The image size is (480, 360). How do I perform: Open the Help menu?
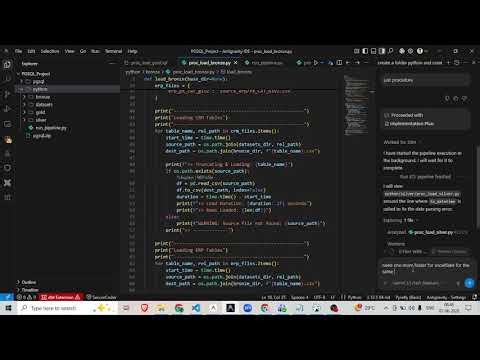tap(132, 51)
